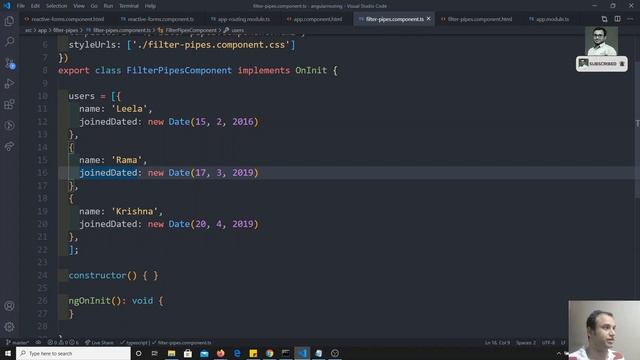Click the VS Code logo icon
Screen dimensions: 640x360
click(x=7, y=6)
